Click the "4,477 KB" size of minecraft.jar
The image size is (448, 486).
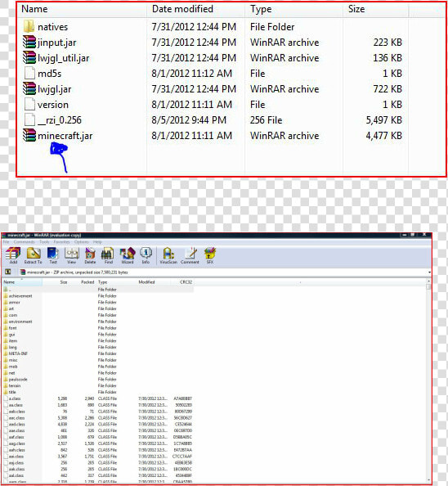pos(384,136)
